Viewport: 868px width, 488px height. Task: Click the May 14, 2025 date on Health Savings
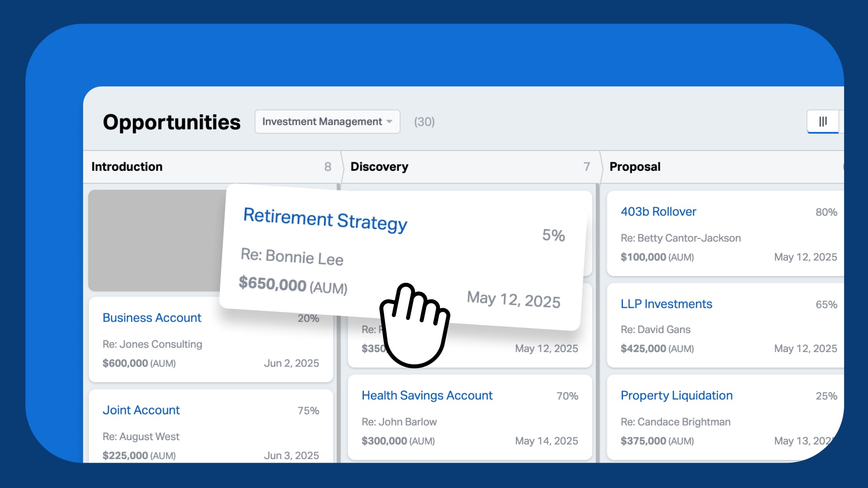click(546, 441)
